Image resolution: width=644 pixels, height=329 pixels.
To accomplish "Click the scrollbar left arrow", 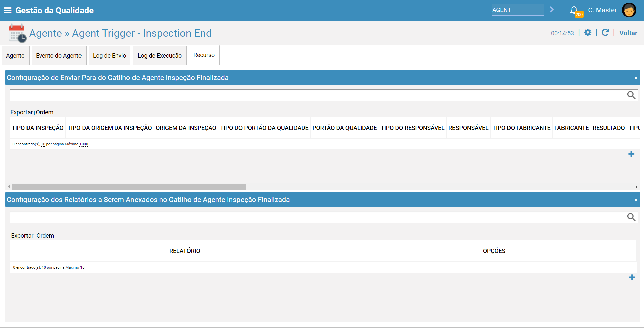I will pos(9,187).
